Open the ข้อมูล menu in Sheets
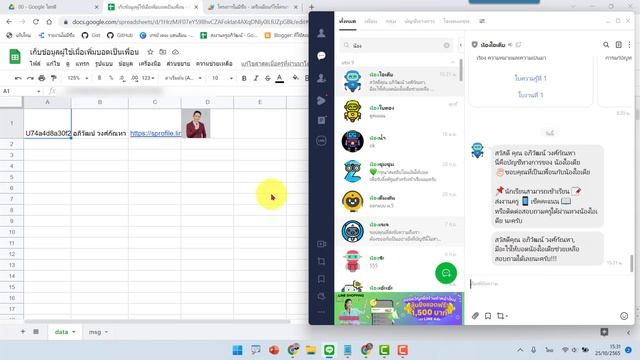The width and height of the screenshot is (640, 360). (126, 64)
